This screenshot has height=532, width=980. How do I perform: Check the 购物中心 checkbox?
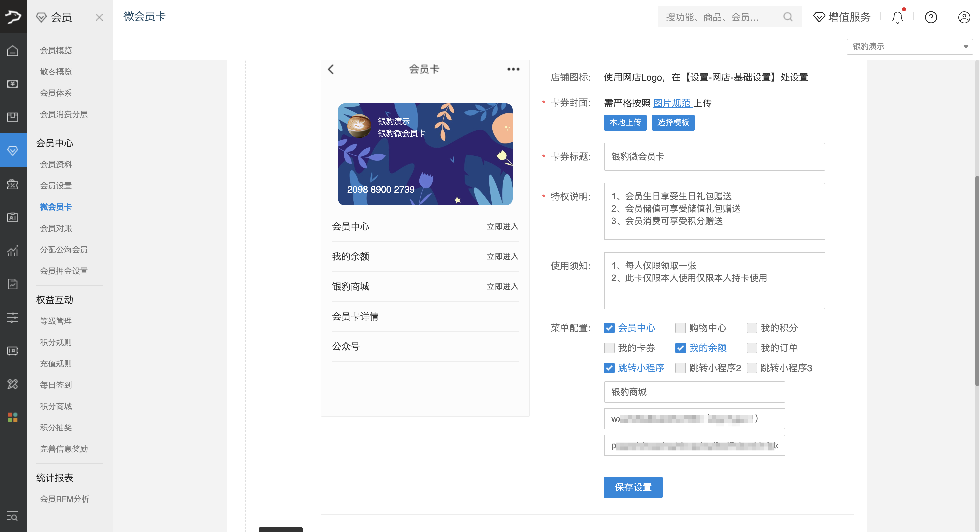pos(680,328)
